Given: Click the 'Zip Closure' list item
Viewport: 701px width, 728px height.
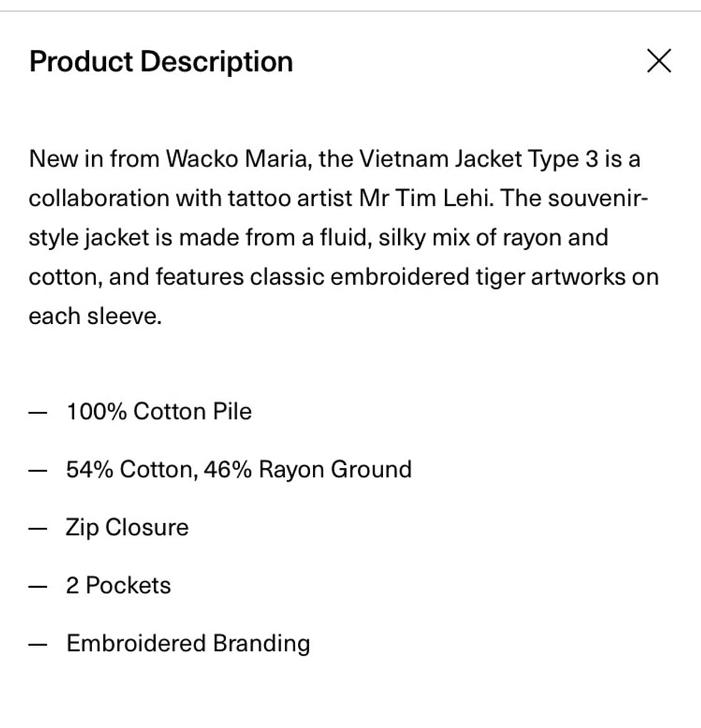Looking at the screenshot, I should point(127,528).
